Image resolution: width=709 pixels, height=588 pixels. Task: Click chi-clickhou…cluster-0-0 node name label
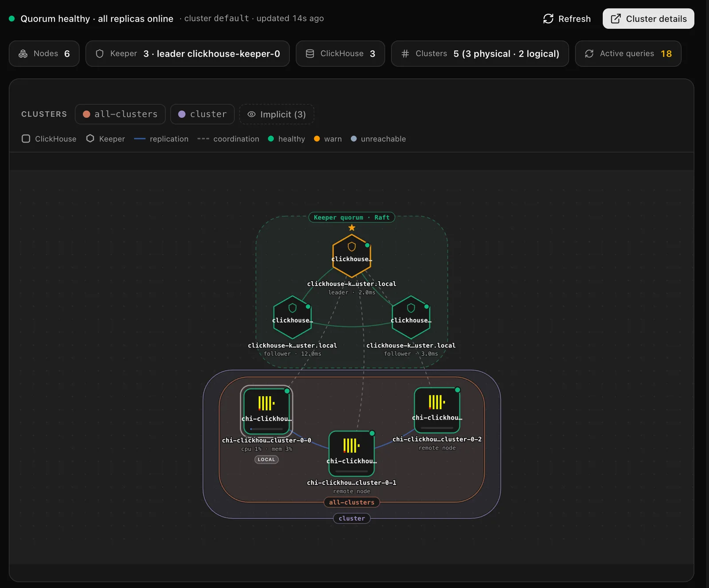[x=266, y=440]
